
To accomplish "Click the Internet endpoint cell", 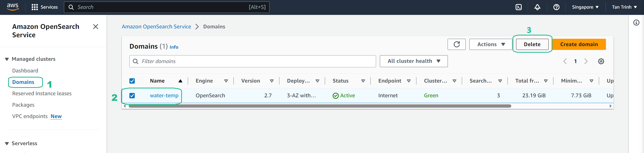I will click(388, 95).
